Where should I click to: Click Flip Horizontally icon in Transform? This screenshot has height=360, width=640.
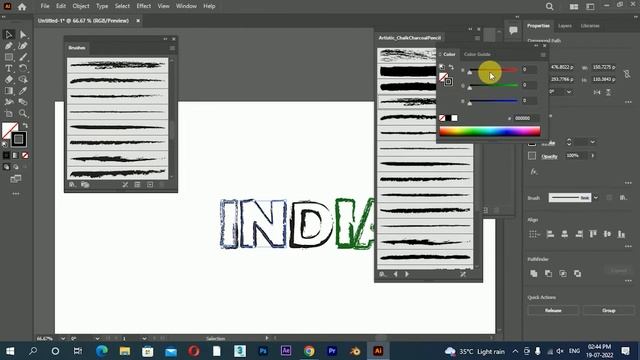click(597, 92)
